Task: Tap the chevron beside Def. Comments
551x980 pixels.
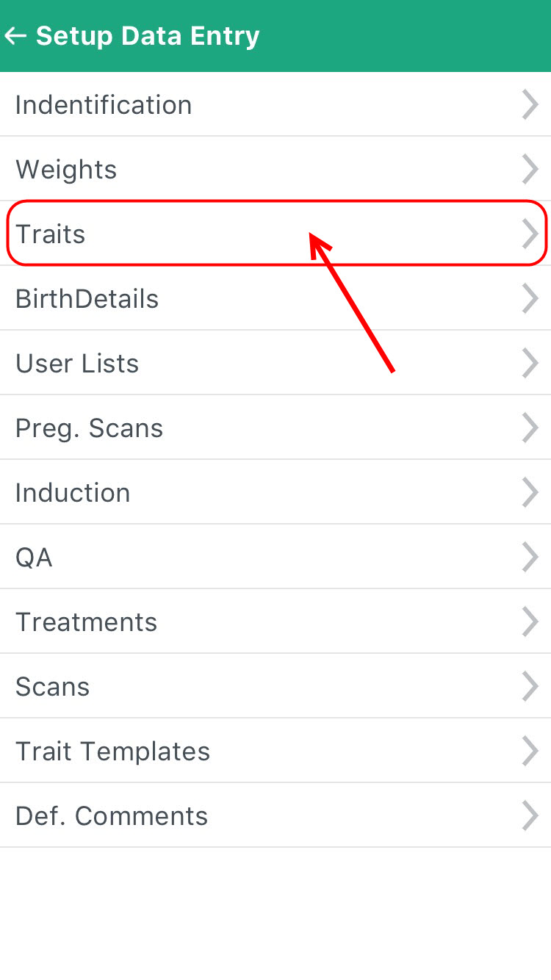Action: pos(530,815)
